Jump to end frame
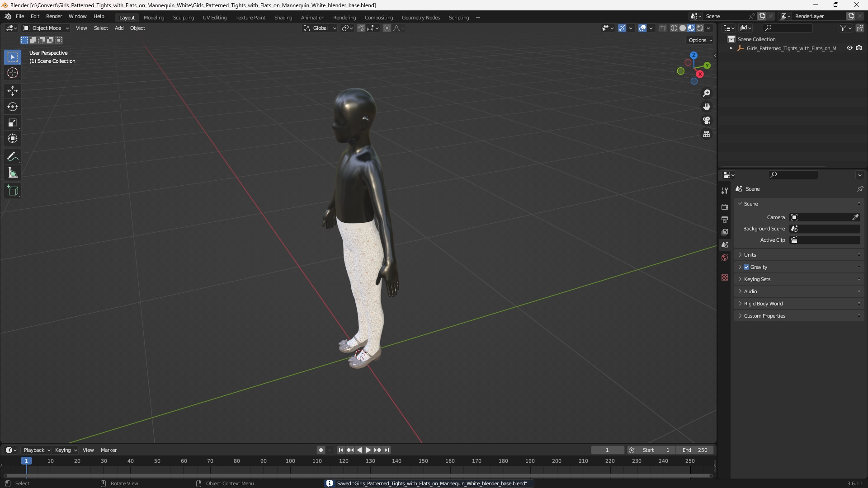 387,450
